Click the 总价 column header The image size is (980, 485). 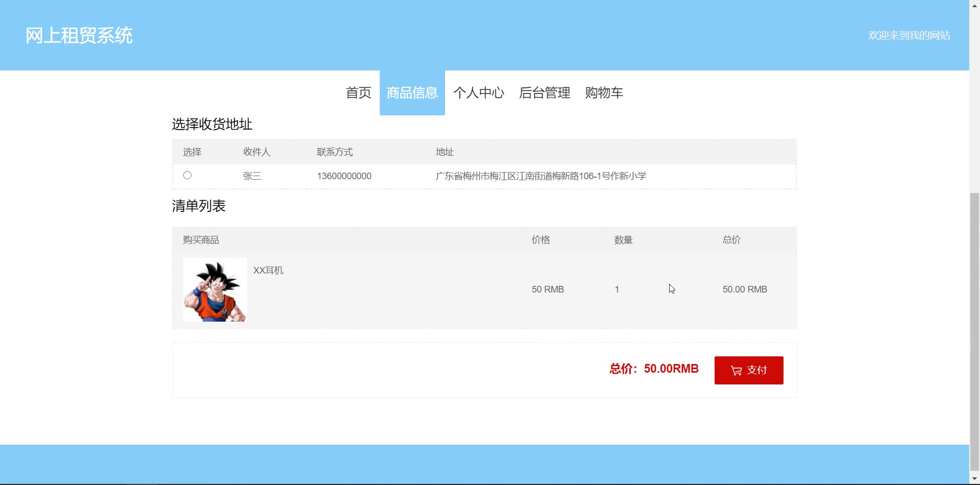731,240
